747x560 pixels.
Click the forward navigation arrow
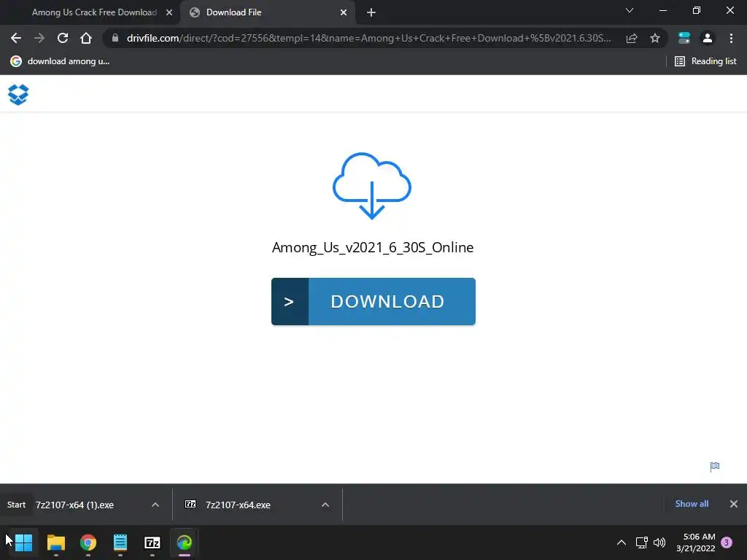(39, 38)
